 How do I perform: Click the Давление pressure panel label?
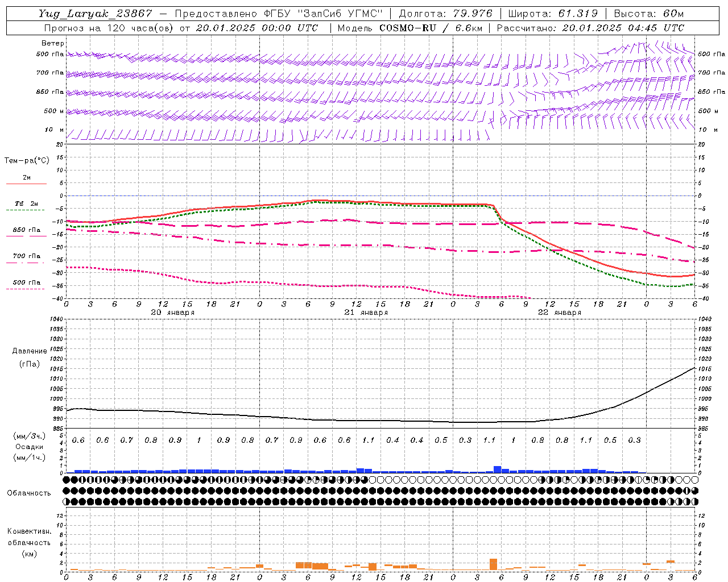pyautogui.click(x=30, y=351)
